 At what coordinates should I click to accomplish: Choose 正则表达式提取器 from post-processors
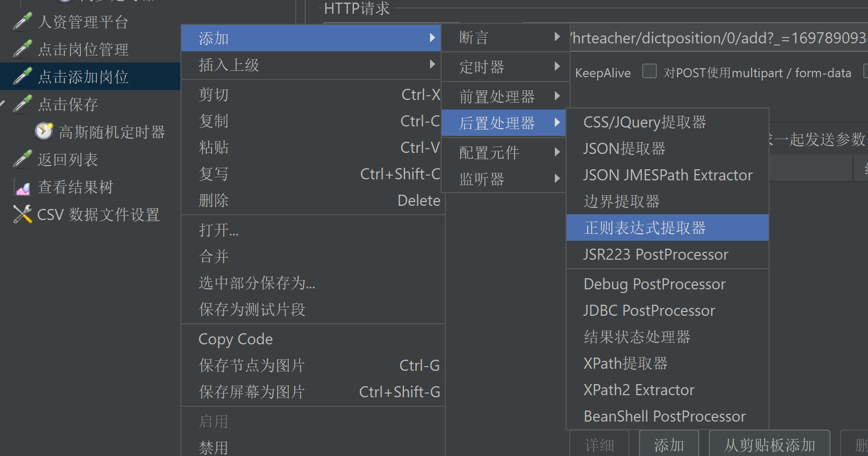668,228
